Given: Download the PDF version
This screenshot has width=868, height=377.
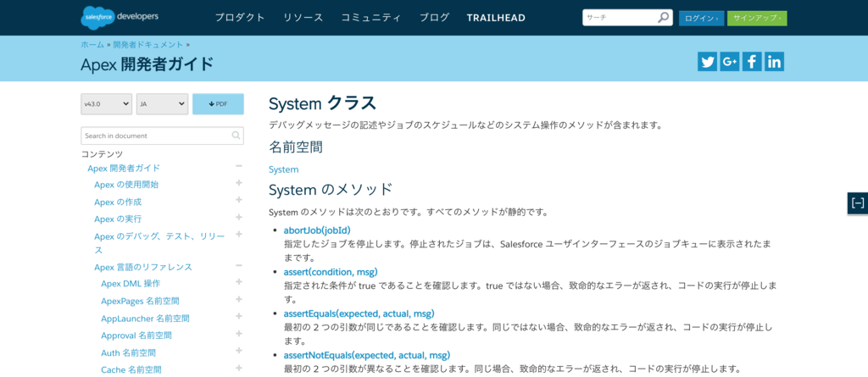Looking at the screenshot, I should pyautogui.click(x=218, y=104).
